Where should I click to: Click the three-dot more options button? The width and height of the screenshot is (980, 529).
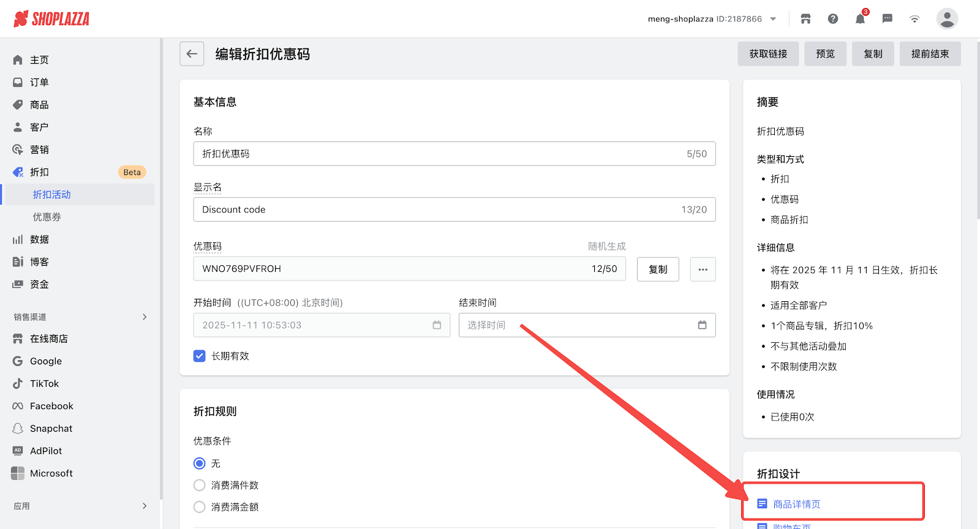(x=703, y=269)
